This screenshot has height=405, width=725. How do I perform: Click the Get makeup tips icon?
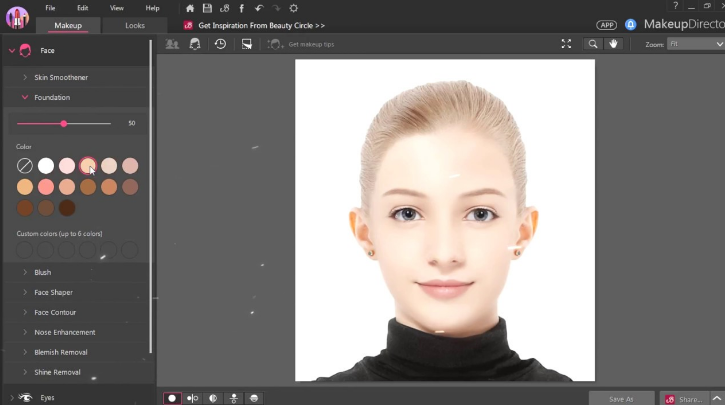(275, 44)
